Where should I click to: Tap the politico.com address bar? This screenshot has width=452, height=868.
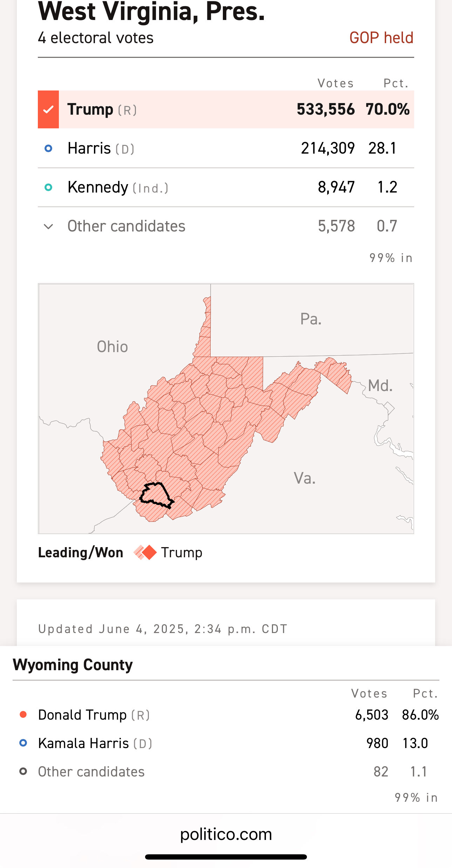click(226, 834)
